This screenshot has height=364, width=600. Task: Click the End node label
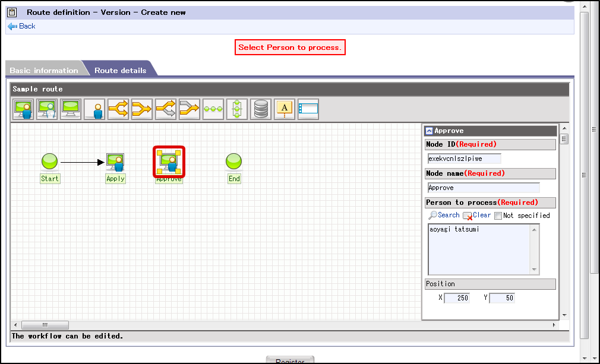(x=234, y=179)
